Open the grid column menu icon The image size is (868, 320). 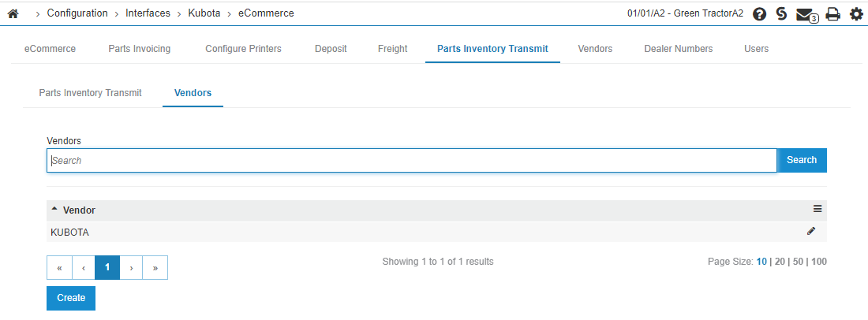coord(817,209)
